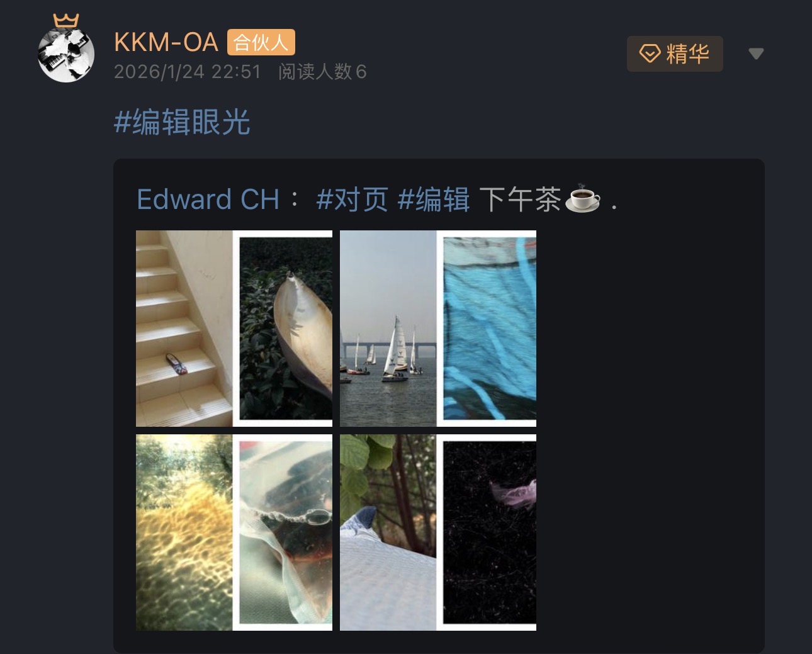Click the crown icon above the avatar

point(66,21)
